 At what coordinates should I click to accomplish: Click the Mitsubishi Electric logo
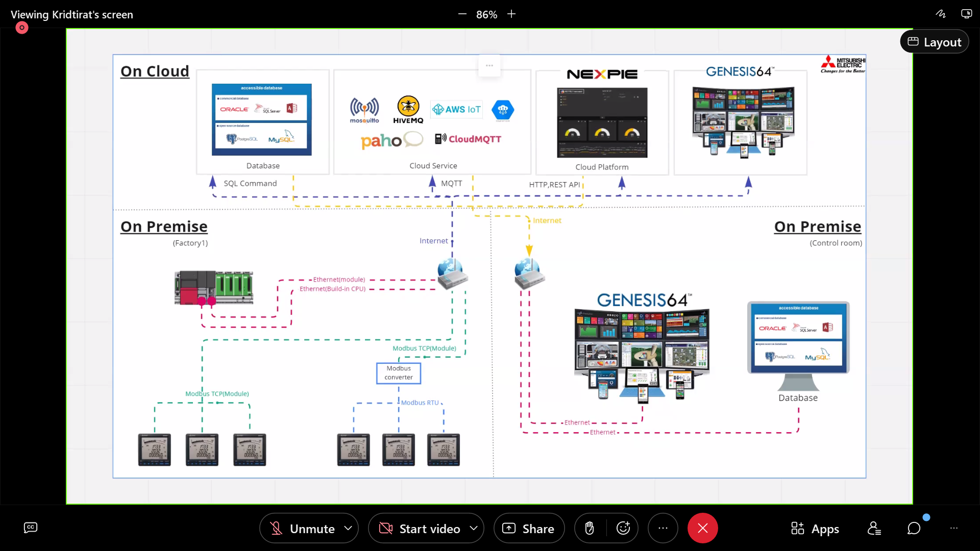click(x=843, y=65)
